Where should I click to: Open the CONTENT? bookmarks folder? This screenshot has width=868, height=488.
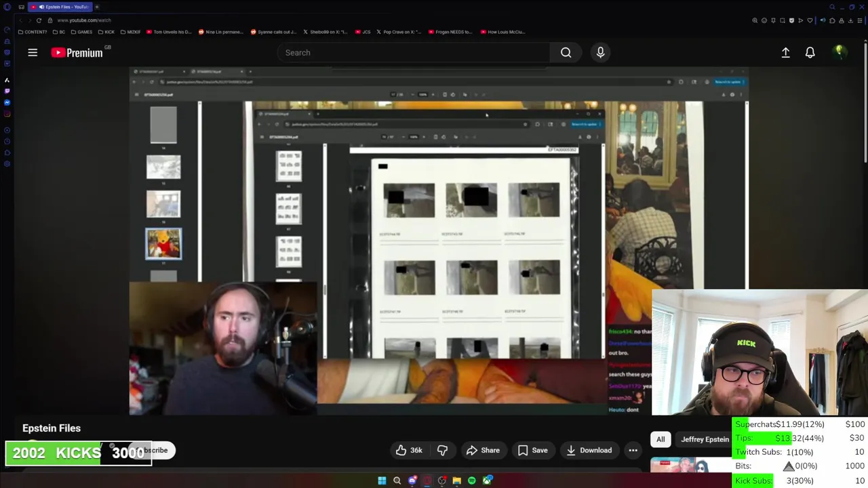(x=33, y=32)
